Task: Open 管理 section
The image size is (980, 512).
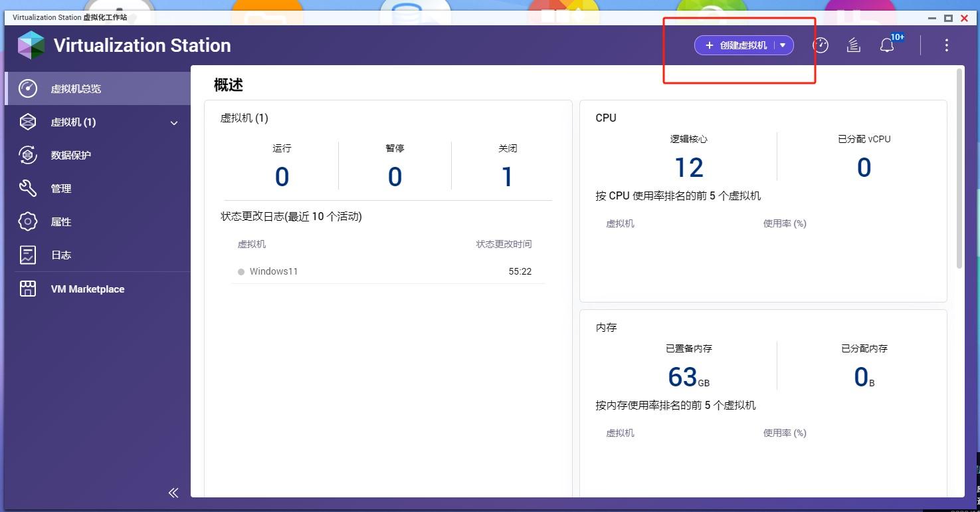Action: (x=98, y=188)
